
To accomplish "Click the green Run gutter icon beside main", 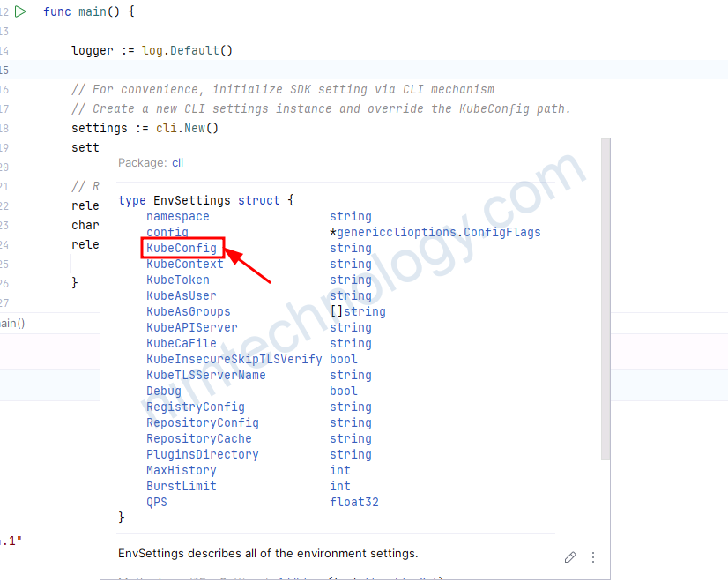I will (x=21, y=12).
